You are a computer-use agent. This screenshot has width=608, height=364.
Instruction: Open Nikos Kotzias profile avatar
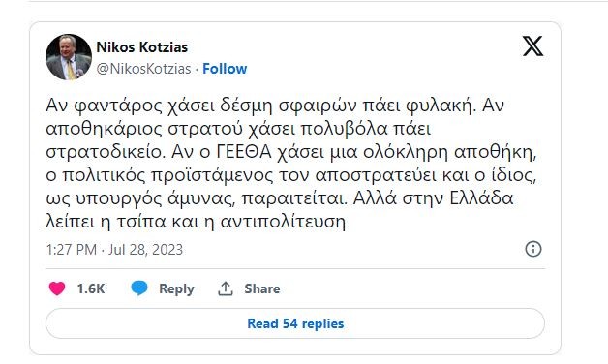(69, 57)
